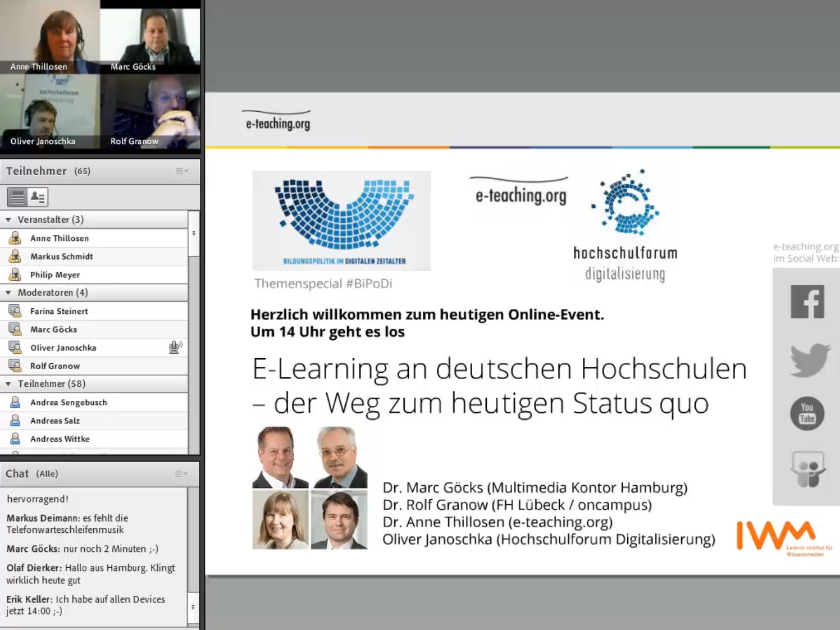
Task: Select moderator Farina Steinert
Action: click(94, 311)
